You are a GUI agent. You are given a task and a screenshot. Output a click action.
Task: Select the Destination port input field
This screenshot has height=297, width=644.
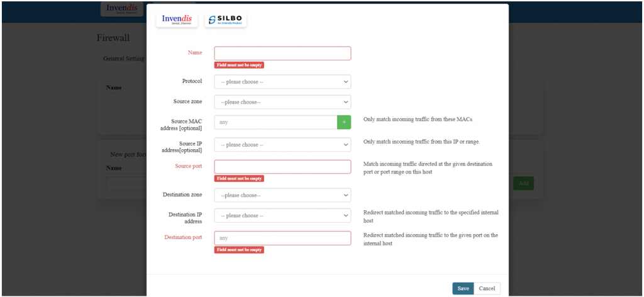(282, 238)
